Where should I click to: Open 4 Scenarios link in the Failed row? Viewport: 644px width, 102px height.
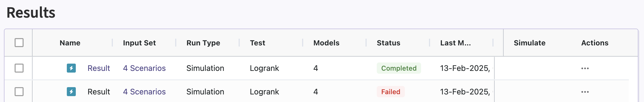pos(144,92)
